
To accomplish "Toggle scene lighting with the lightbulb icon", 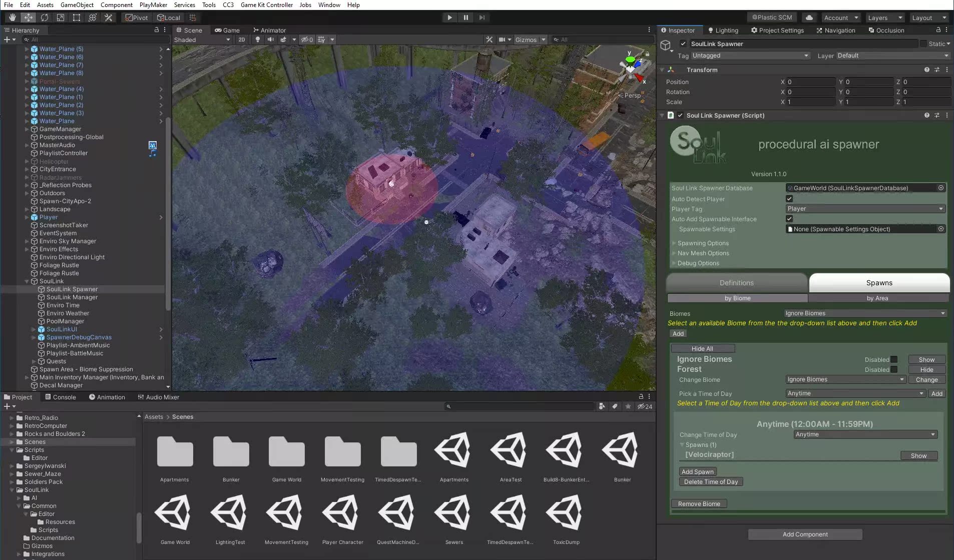I will tap(258, 40).
